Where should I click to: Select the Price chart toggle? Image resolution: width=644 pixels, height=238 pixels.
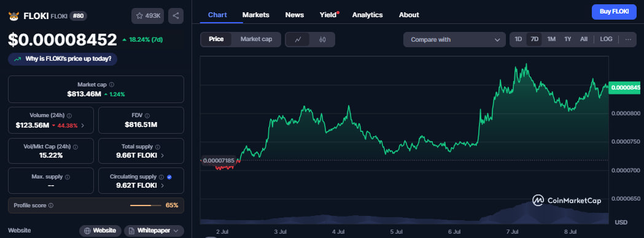tap(216, 39)
